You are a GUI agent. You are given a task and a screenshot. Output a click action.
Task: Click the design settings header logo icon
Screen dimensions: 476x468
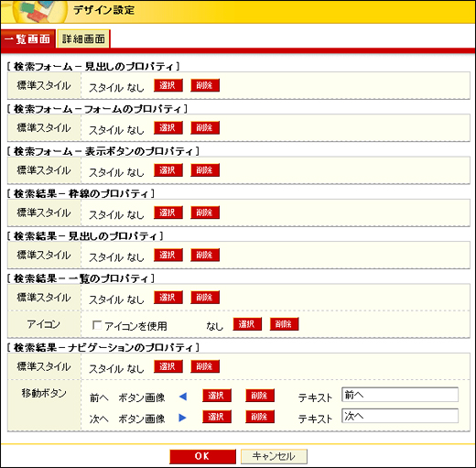(39, 12)
